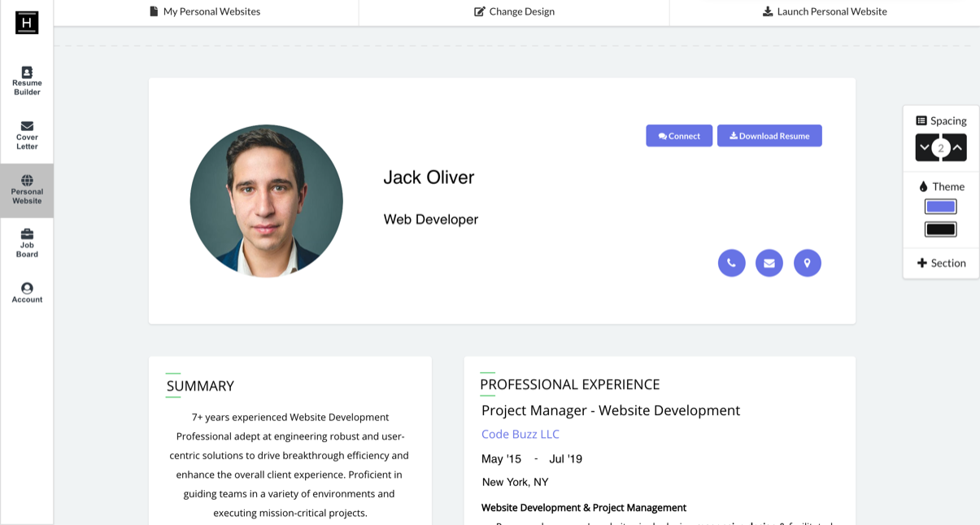Click the round email envelope icon
Screen dimensions: 980x525
[x=769, y=263]
